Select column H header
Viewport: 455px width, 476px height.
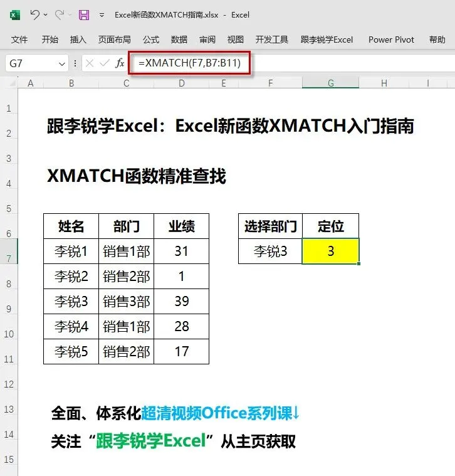coord(384,83)
